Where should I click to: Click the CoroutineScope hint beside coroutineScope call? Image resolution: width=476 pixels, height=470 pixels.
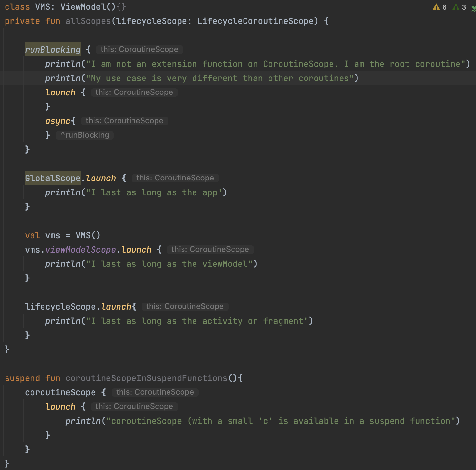point(155,392)
